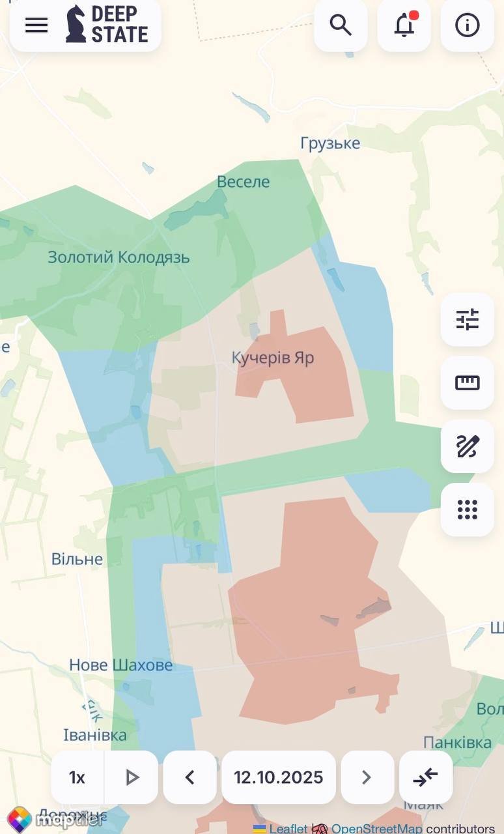Open the map search
The image size is (504, 834).
[x=341, y=25]
